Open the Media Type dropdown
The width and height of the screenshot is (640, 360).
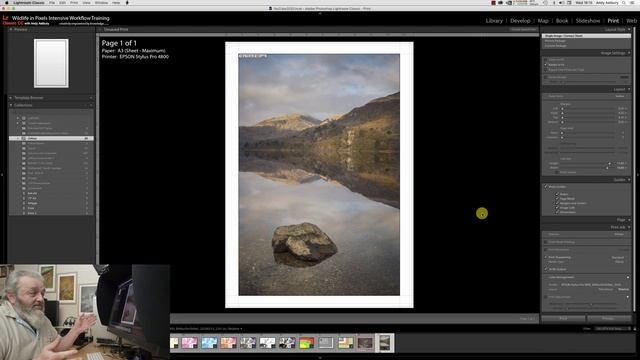pos(619,262)
